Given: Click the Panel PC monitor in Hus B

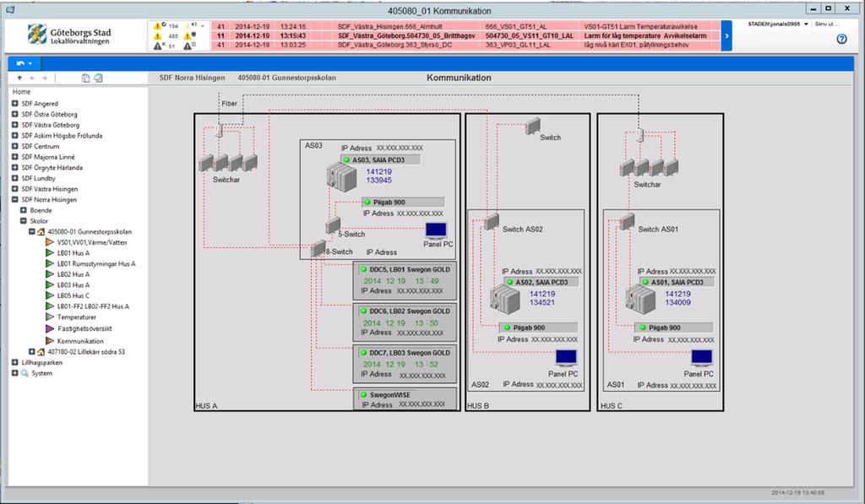Looking at the screenshot, I should tap(566, 359).
